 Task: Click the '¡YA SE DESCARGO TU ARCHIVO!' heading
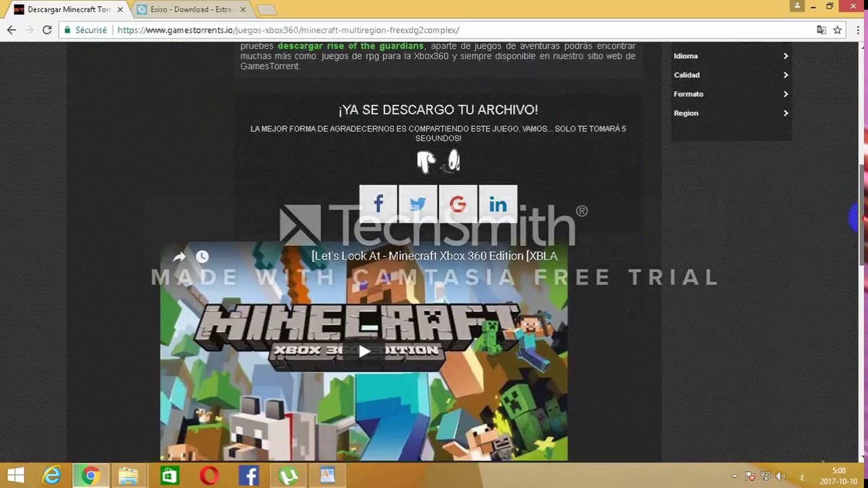pos(438,110)
